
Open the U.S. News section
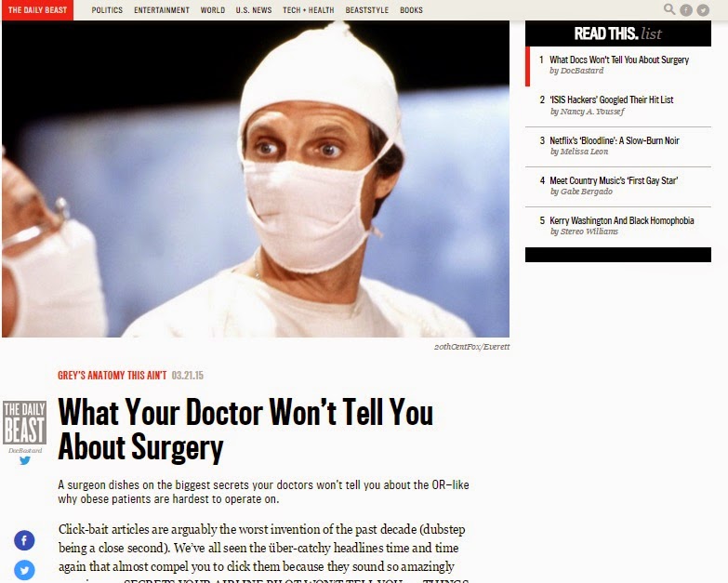point(254,9)
